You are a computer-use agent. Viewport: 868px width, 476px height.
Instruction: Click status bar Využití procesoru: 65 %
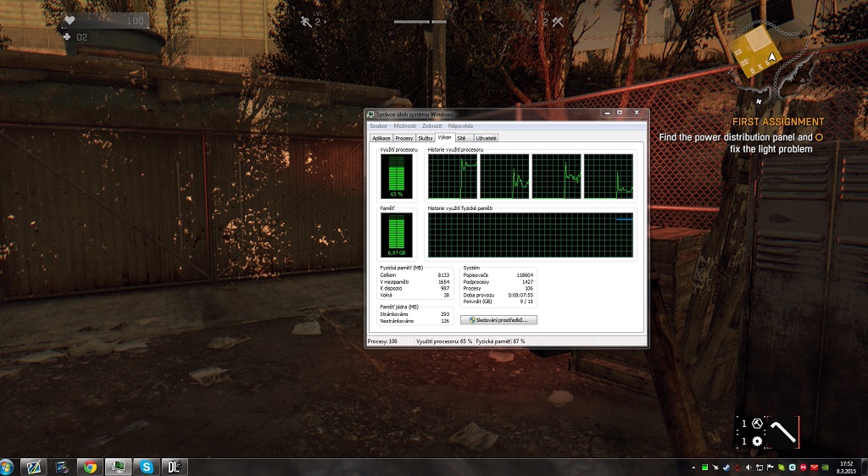pyautogui.click(x=444, y=341)
